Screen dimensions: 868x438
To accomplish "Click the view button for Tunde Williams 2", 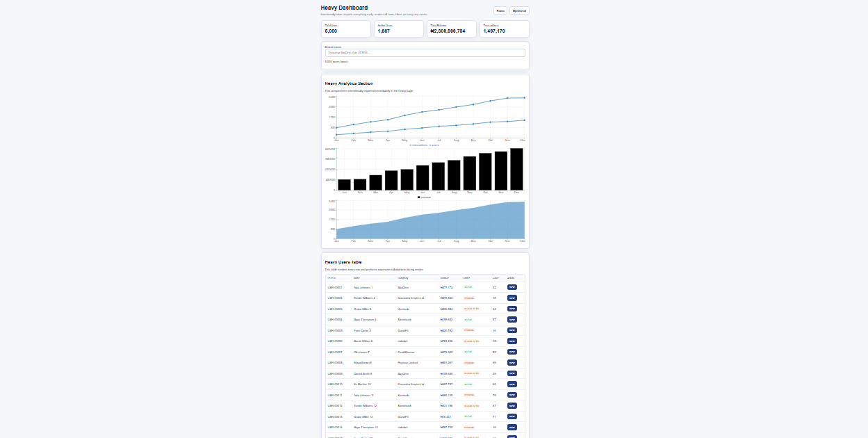I will tap(512, 298).
